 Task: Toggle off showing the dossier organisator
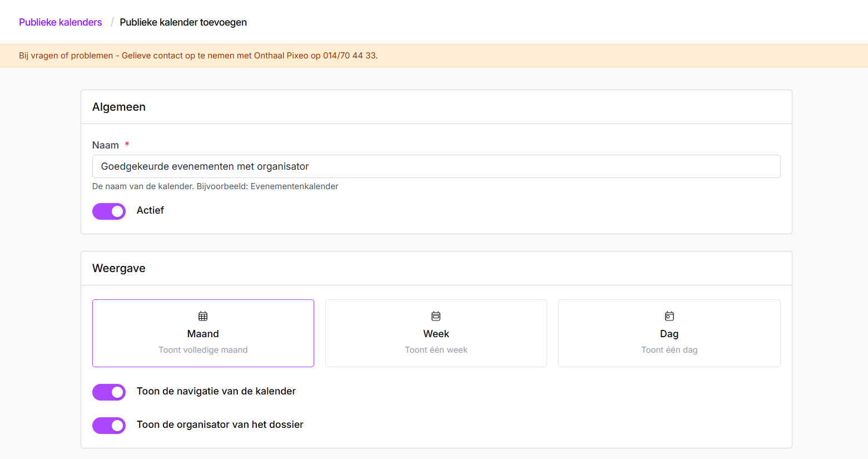tap(109, 426)
